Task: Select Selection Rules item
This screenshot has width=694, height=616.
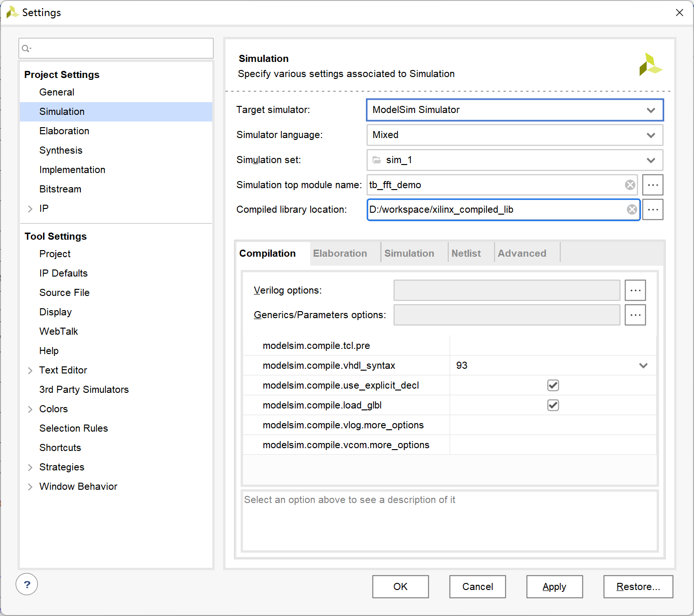Action: click(x=74, y=428)
